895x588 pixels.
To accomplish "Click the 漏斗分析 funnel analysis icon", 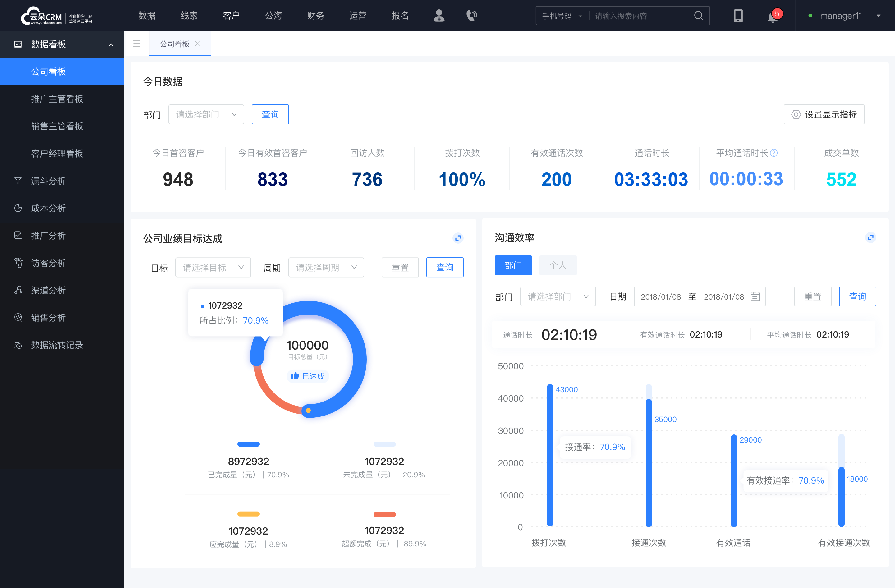I will pyautogui.click(x=18, y=180).
